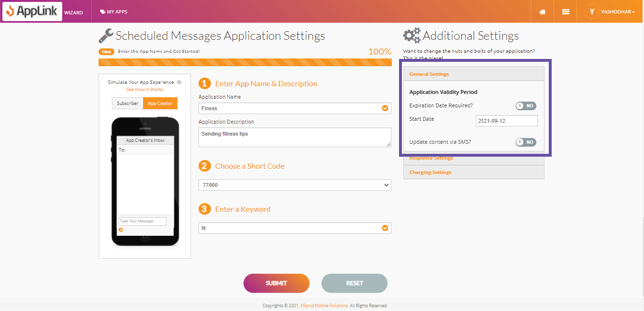
Task: Click the SUBMIT button
Action: (x=277, y=283)
